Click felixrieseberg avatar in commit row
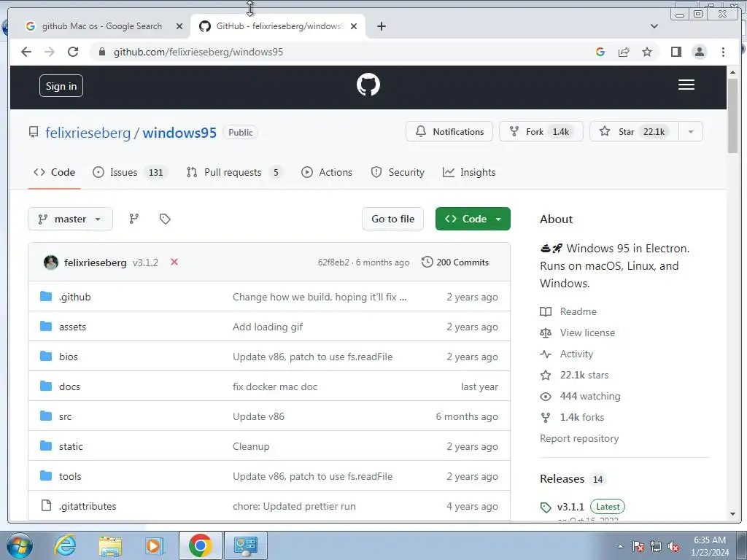 tap(51, 262)
